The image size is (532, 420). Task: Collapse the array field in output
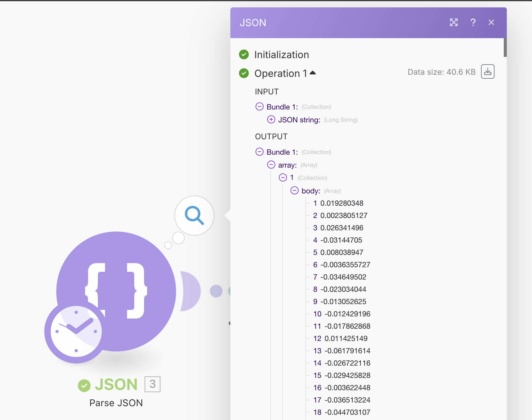click(x=271, y=165)
